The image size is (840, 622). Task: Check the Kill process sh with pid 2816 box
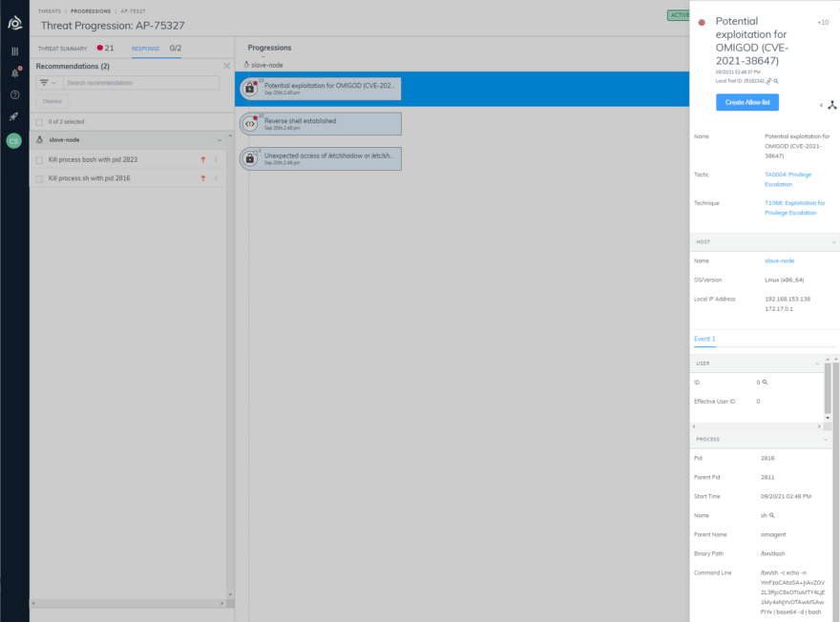point(39,178)
